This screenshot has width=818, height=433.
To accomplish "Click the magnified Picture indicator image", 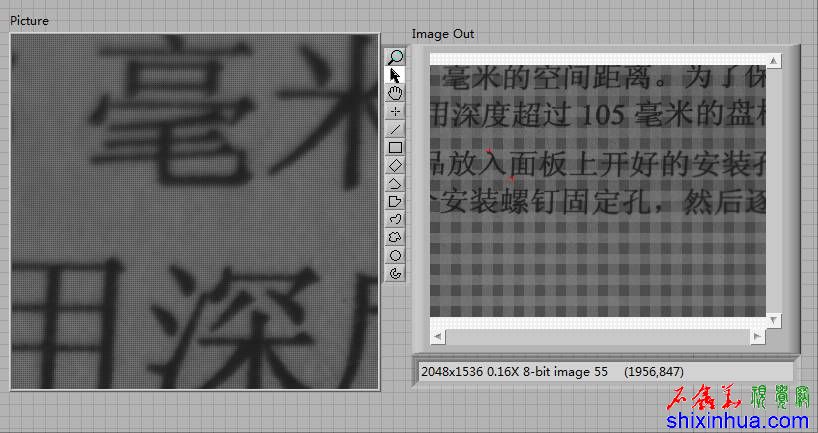I will 195,212.
